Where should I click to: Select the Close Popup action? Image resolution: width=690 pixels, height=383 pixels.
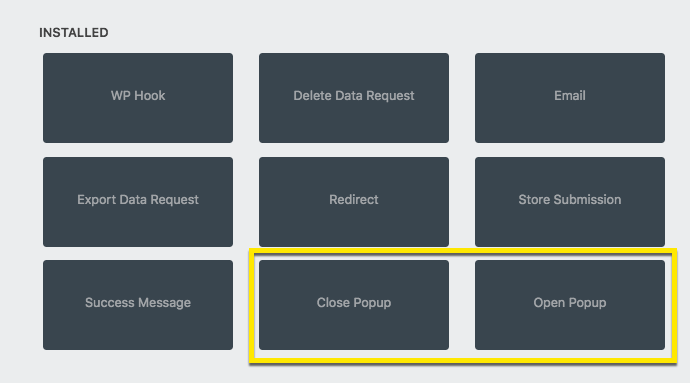tap(354, 305)
